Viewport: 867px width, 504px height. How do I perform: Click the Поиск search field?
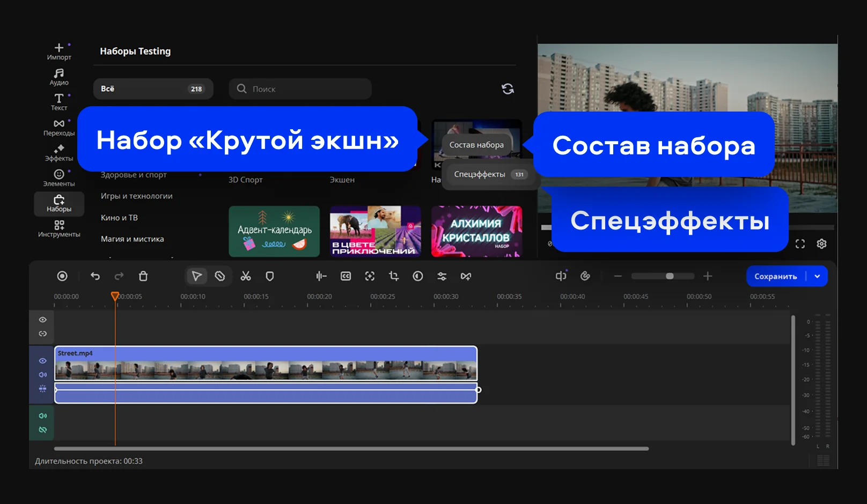click(x=300, y=89)
